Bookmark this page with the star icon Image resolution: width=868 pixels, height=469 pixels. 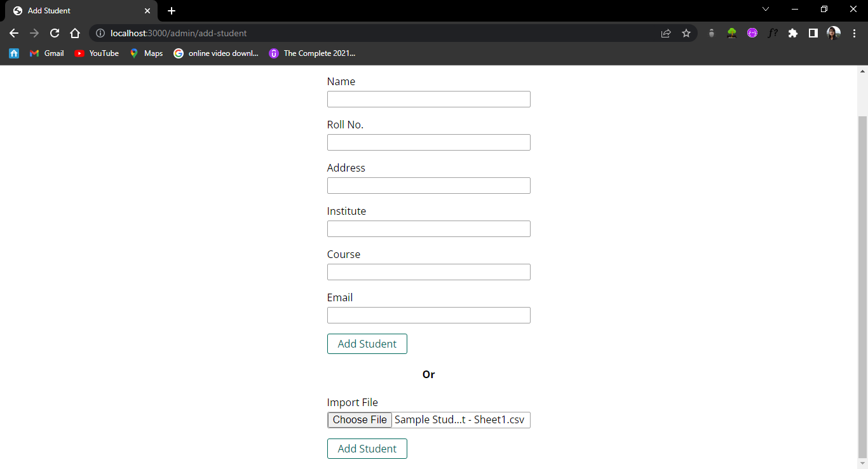[x=686, y=33]
